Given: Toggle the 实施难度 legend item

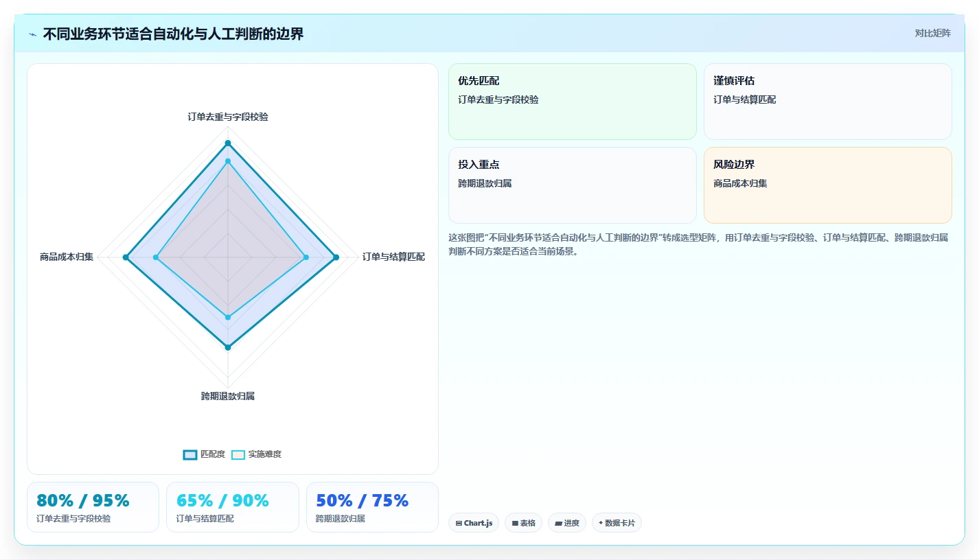Looking at the screenshot, I should pos(256,454).
